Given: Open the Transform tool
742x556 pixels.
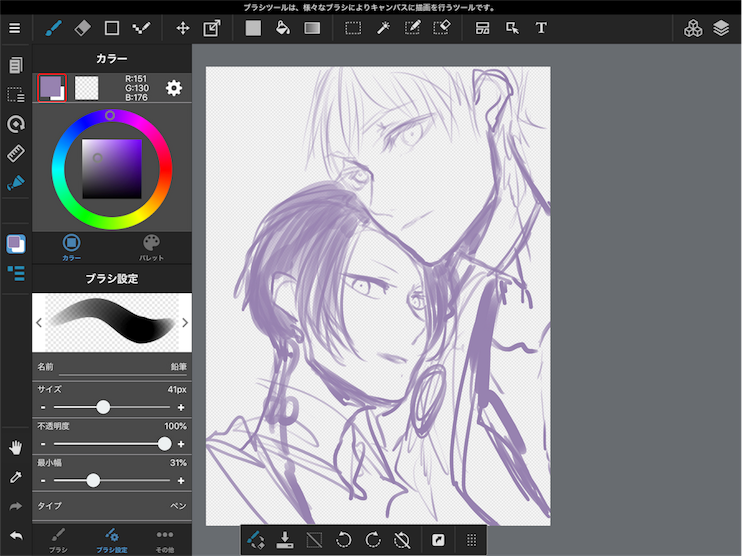Looking at the screenshot, I should [x=212, y=28].
